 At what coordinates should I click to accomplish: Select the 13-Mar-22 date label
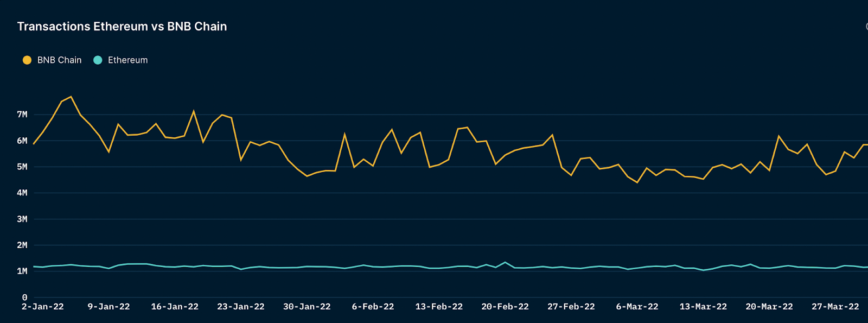pos(704,307)
